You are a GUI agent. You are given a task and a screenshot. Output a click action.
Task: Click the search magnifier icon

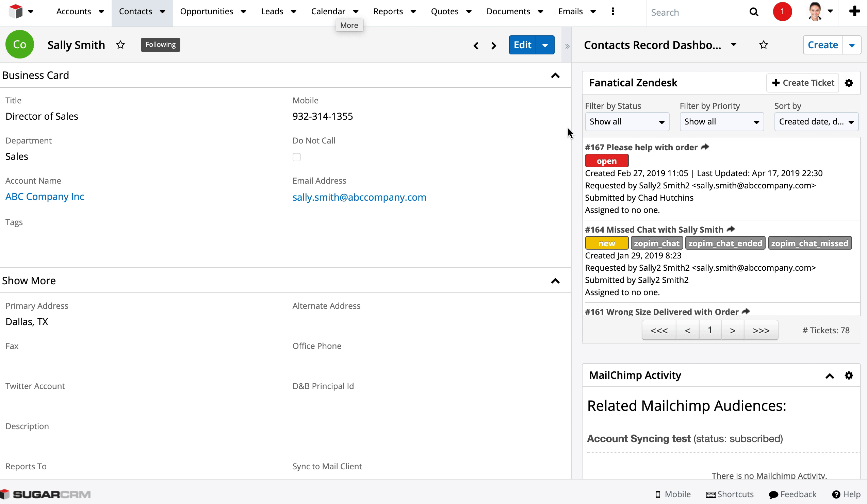753,12
